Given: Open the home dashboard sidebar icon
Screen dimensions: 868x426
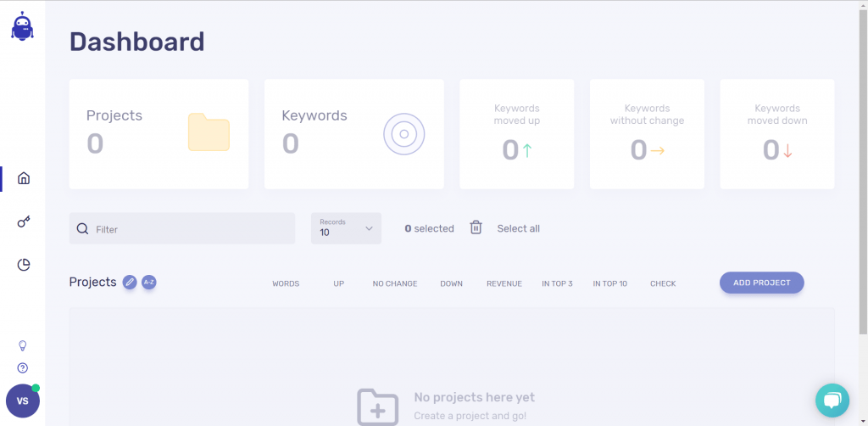Looking at the screenshot, I should [24, 178].
